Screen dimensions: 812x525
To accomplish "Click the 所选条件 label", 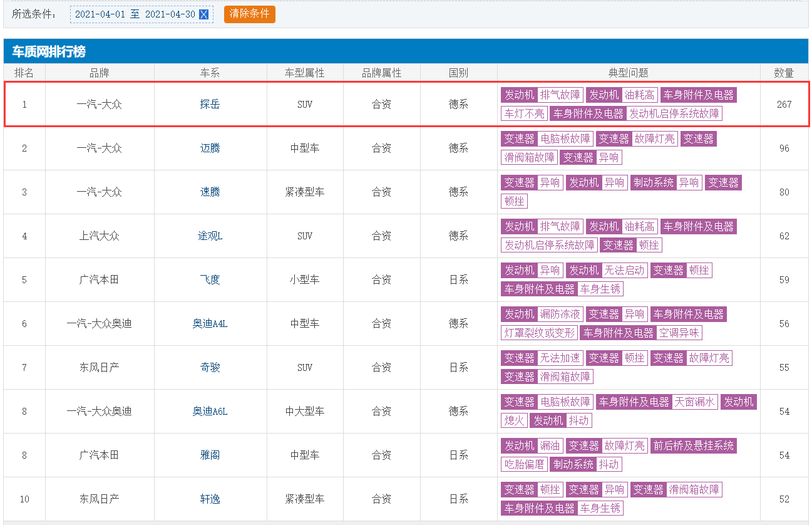I will point(33,14).
